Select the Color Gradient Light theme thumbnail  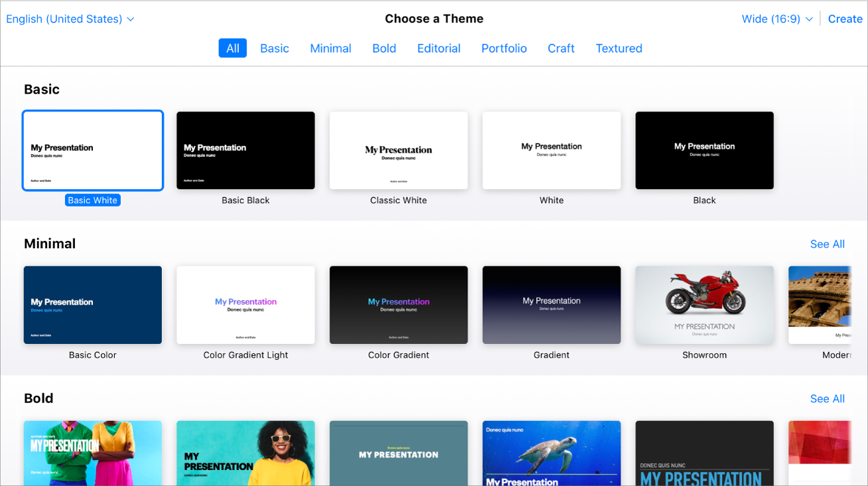(x=246, y=305)
